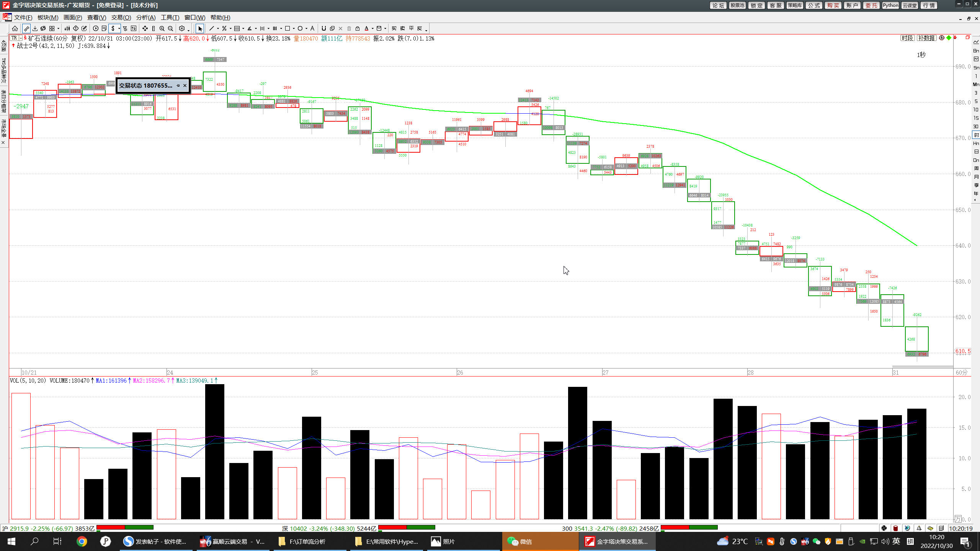This screenshot has height=551, width=980.
Task: Click the zoom out magnifier icon
Action: [x=170, y=28]
